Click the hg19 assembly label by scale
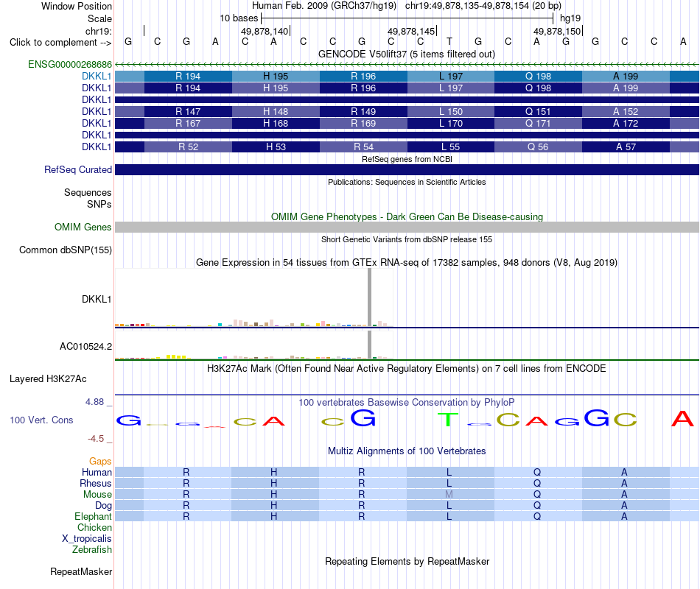Image resolution: width=700 pixels, height=589 pixels. [570, 18]
